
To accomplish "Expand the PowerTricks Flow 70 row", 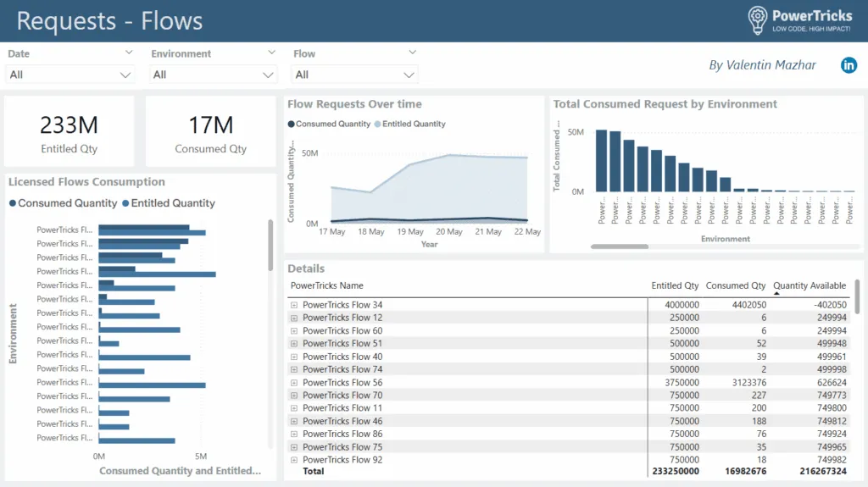I will (294, 396).
